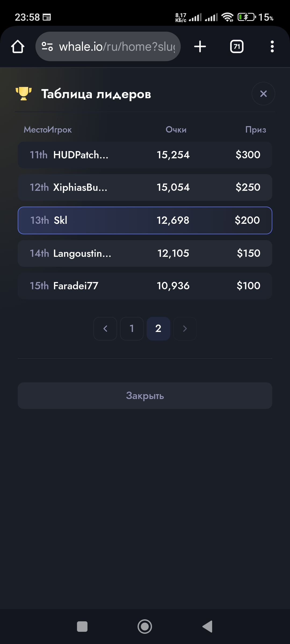Select leaderboard page 2

pyautogui.click(x=158, y=329)
